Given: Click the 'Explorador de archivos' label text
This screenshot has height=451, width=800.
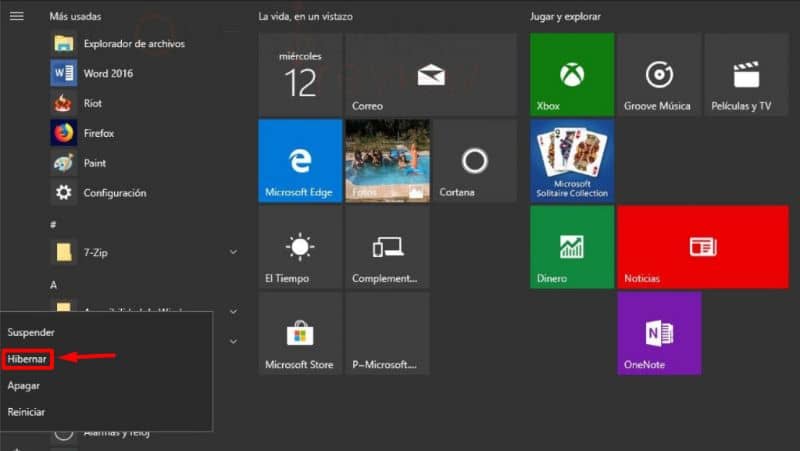Looking at the screenshot, I should [x=134, y=44].
